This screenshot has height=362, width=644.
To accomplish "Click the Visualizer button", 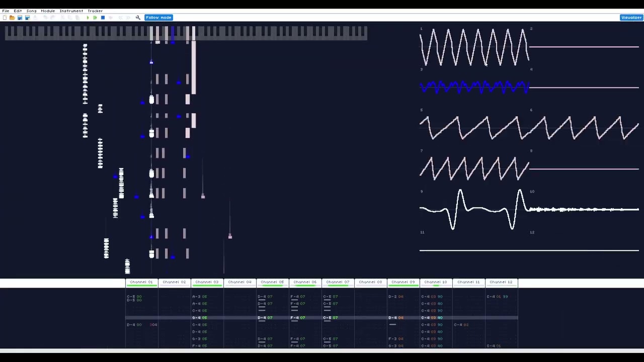I will point(631,17).
